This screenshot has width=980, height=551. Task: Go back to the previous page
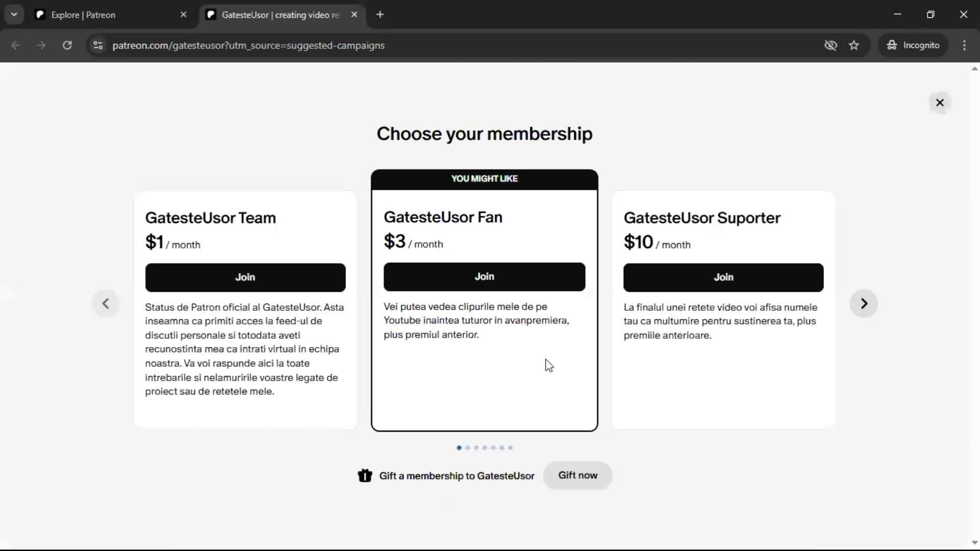pyautogui.click(x=16, y=45)
